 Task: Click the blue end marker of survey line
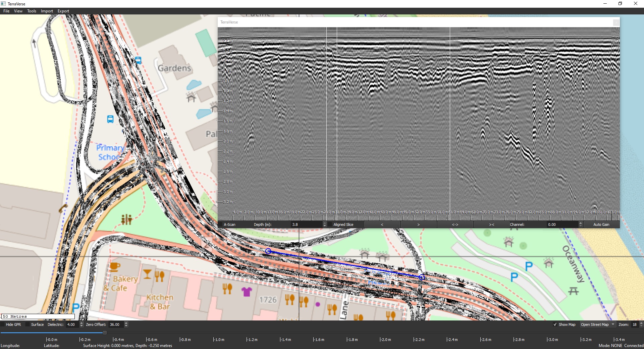click(422, 277)
